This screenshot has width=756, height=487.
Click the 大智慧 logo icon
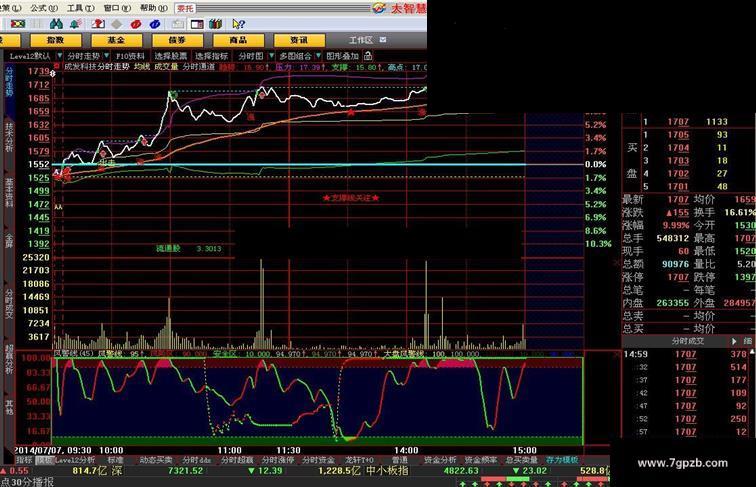(x=379, y=8)
